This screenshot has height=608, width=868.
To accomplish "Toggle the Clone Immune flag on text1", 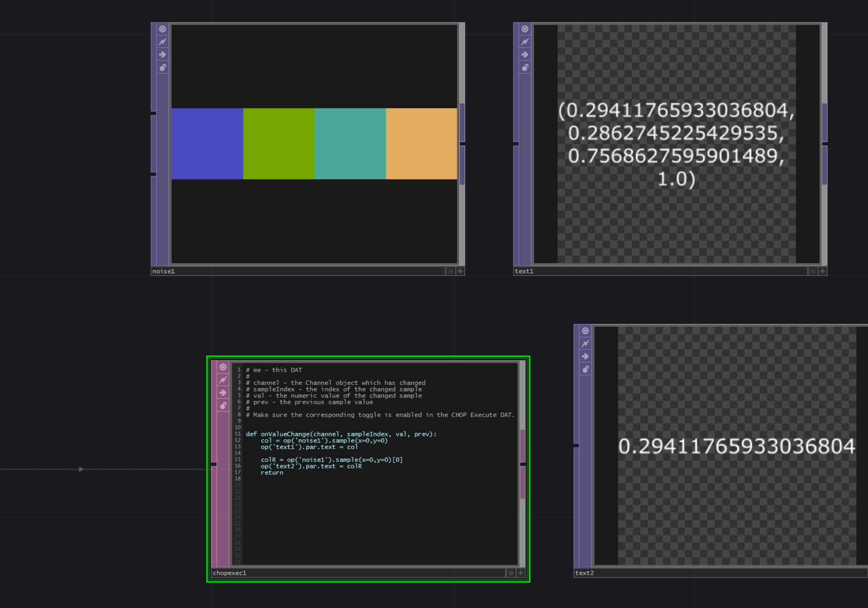I will pos(525,42).
